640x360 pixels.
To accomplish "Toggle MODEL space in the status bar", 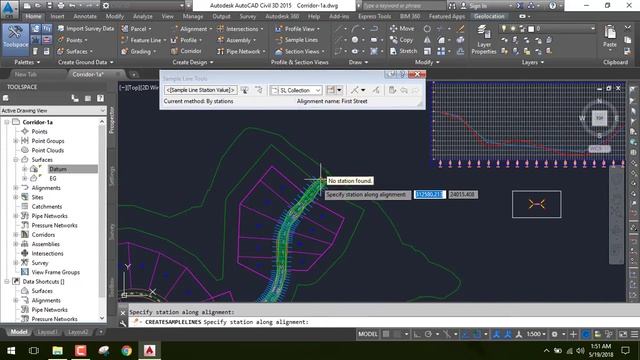I will [x=368, y=334].
